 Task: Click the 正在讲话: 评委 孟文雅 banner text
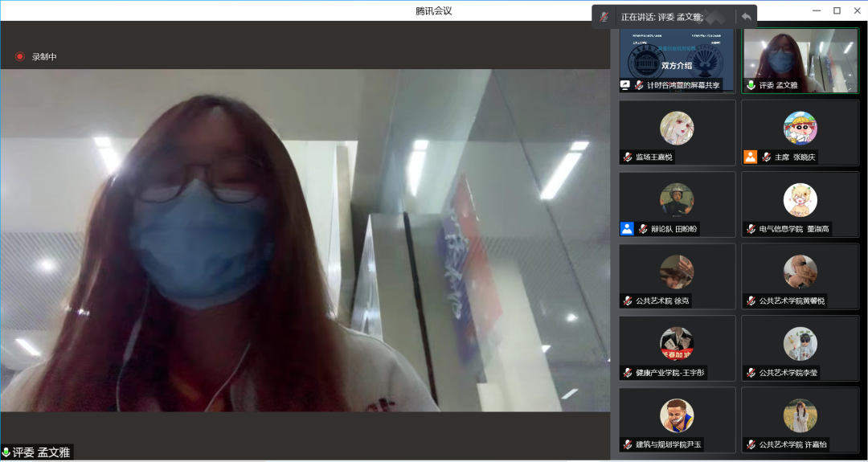[x=661, y=17]
